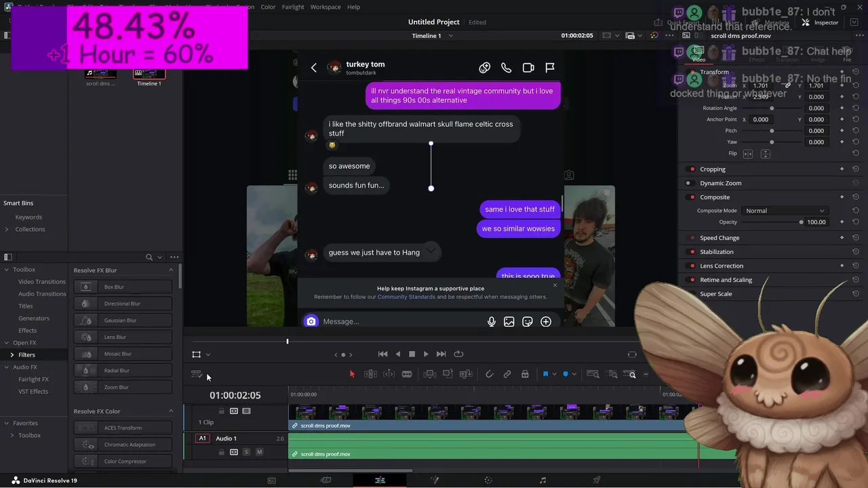Click the Detail Zoom icon
Viewport: 868px width, 488px height.
click(x=613, y=374)
